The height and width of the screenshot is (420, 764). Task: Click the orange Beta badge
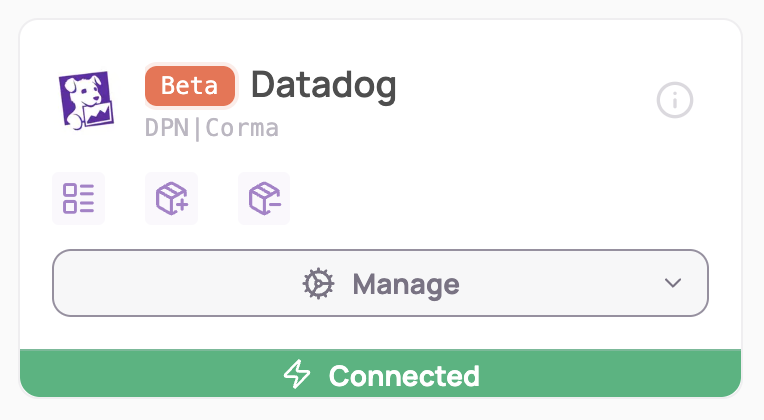[x=190, y=86]
